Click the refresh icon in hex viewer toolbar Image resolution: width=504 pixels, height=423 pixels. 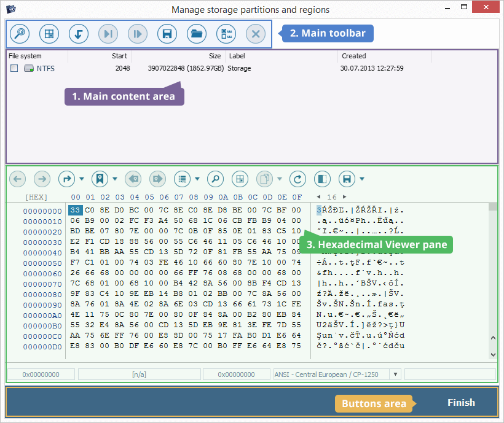(297, 179)
